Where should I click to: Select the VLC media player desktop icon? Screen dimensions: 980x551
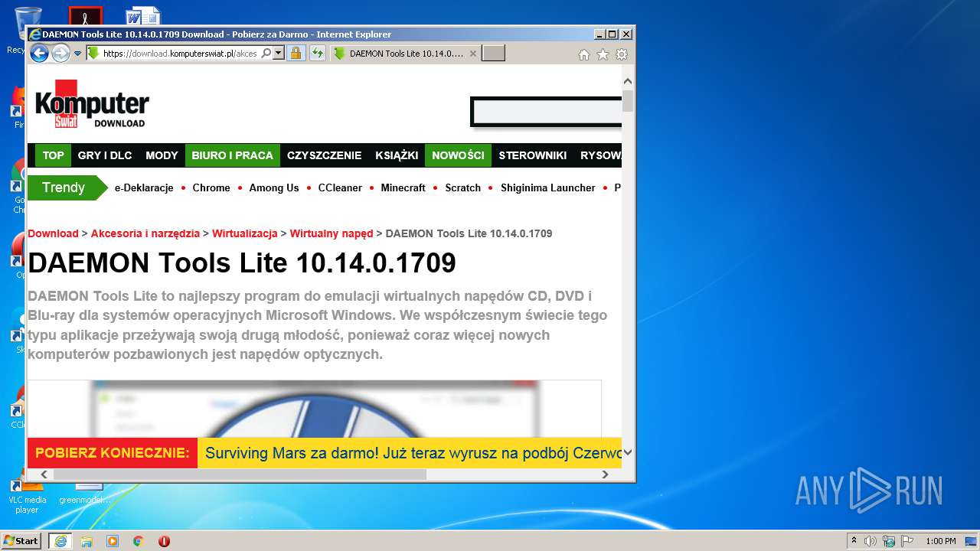[27, 497]
